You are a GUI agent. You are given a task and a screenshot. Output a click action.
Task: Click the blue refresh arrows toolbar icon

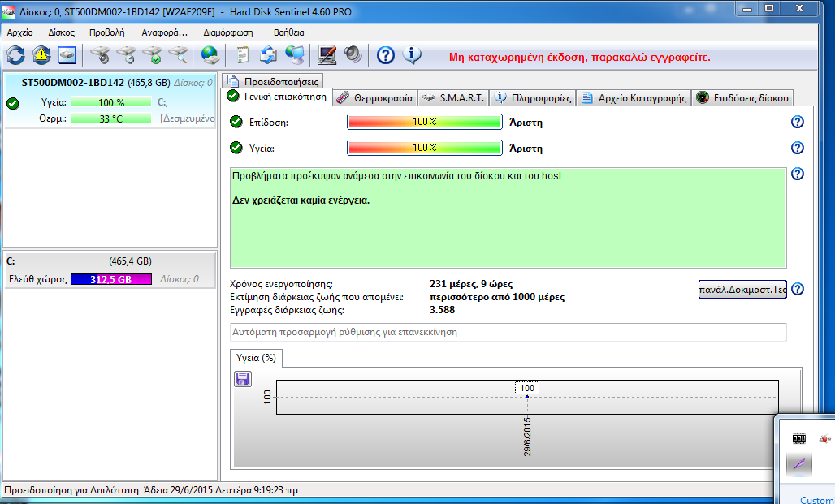coord(15,55)
